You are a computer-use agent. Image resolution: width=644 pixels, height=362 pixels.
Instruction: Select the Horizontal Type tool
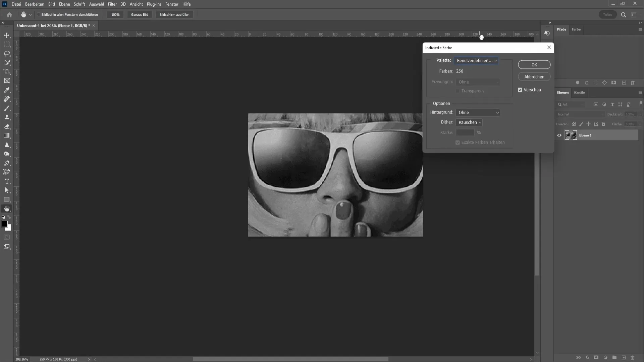pyautogui.click(x=7, y=181)
